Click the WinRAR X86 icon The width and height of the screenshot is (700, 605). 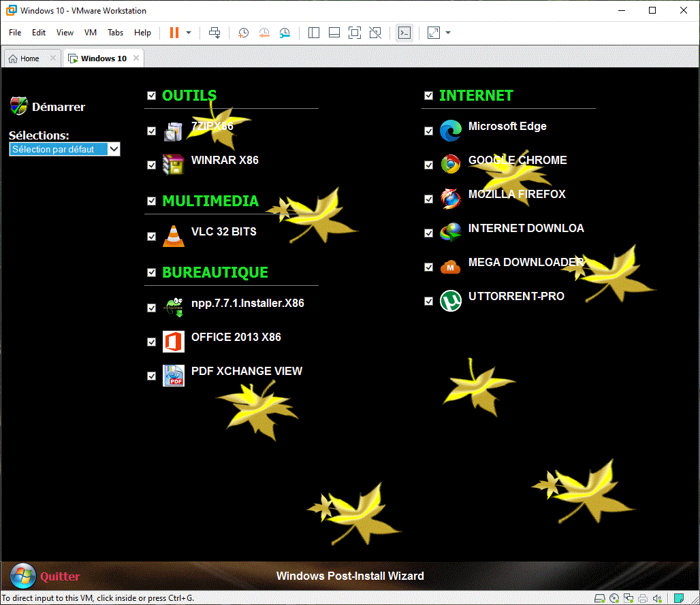coord(173,165)
